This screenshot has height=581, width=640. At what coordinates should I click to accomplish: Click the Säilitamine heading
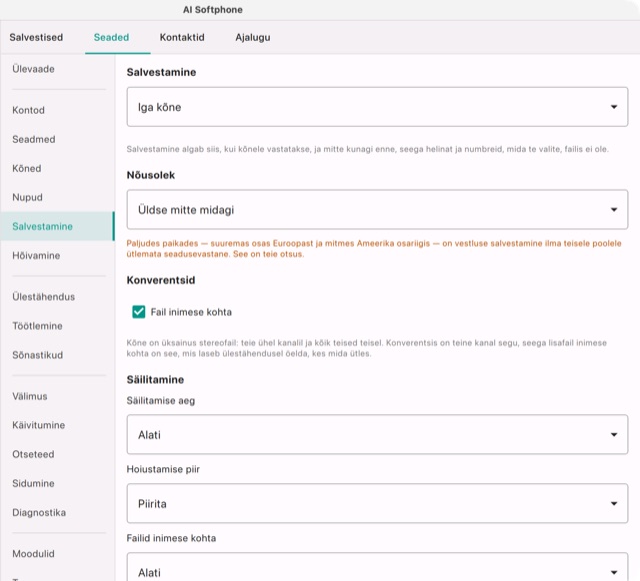(x=155, y=380)
